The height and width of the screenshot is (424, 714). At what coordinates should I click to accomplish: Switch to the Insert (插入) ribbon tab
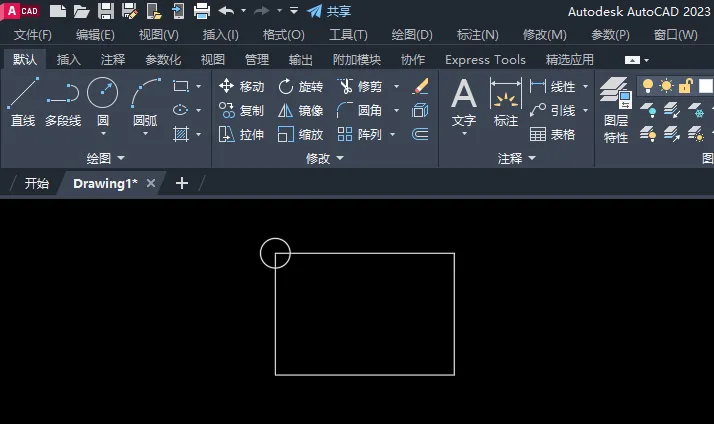tap(69, 60)
